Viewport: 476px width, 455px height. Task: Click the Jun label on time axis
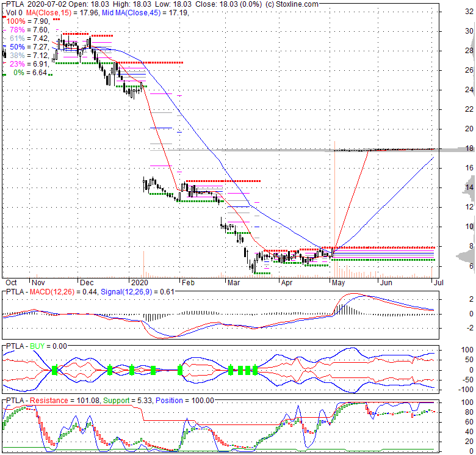coord(386,283)
